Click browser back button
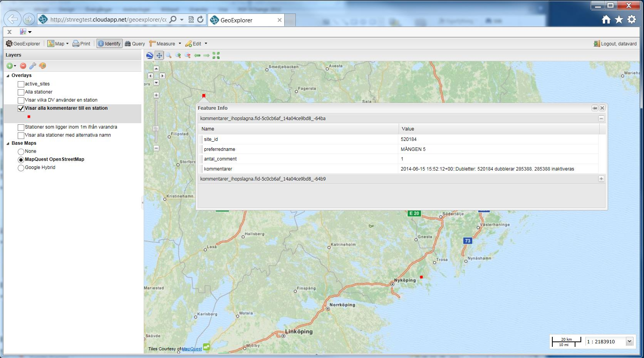This screenshot has height=358, width=644. coord(12,19)
